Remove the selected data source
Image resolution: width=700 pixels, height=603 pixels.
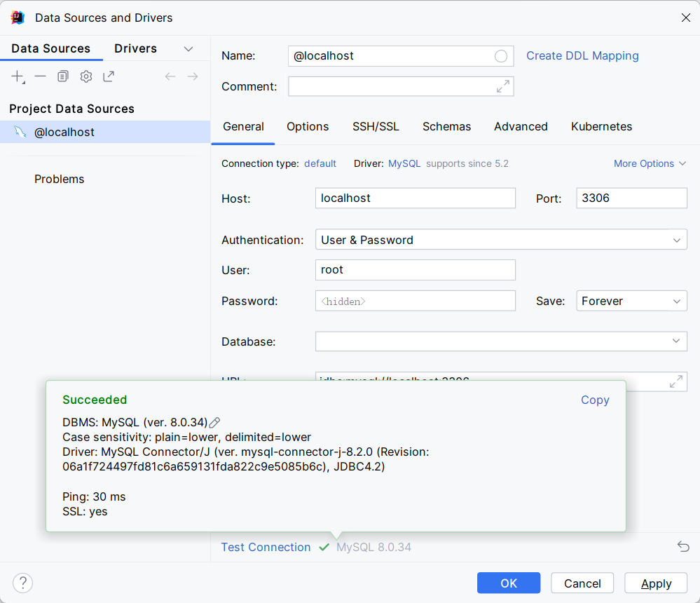pos(40,77)
